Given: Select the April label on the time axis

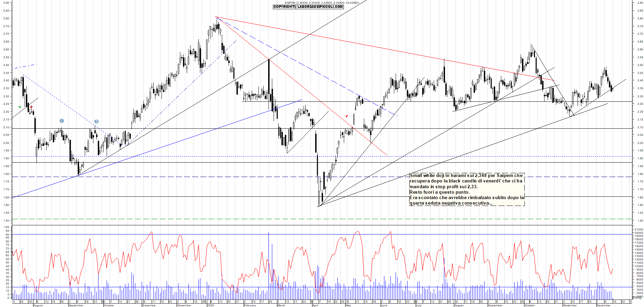Looking at the screenshot, I should pyautogui.click(x=315, y=305).
